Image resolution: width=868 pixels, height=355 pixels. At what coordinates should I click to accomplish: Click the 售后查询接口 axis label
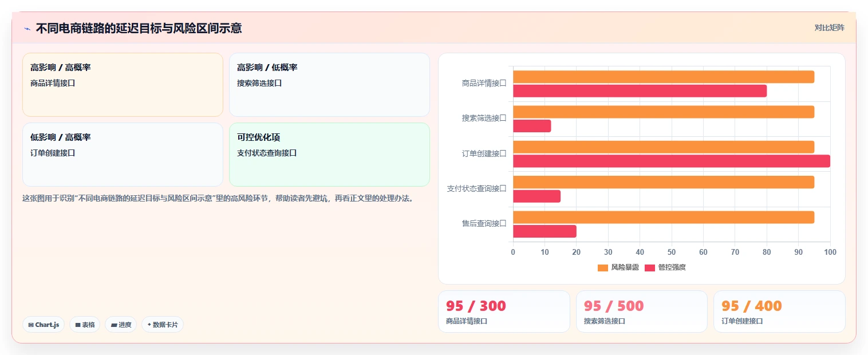(x=484, y=223)
